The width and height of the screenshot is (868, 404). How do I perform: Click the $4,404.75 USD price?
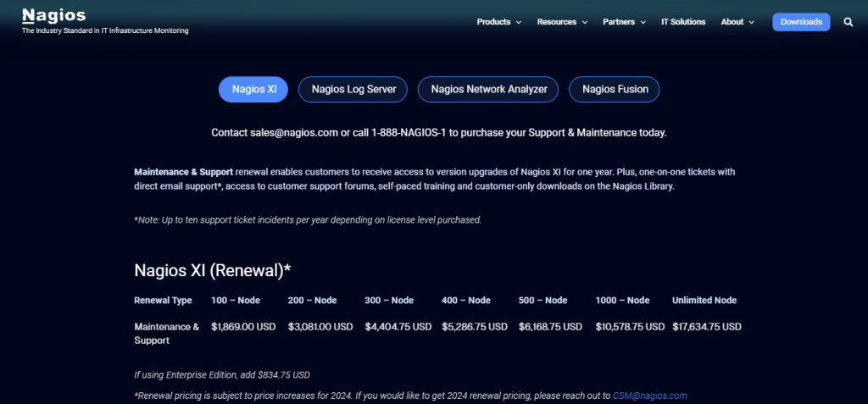tap(398, 327)
